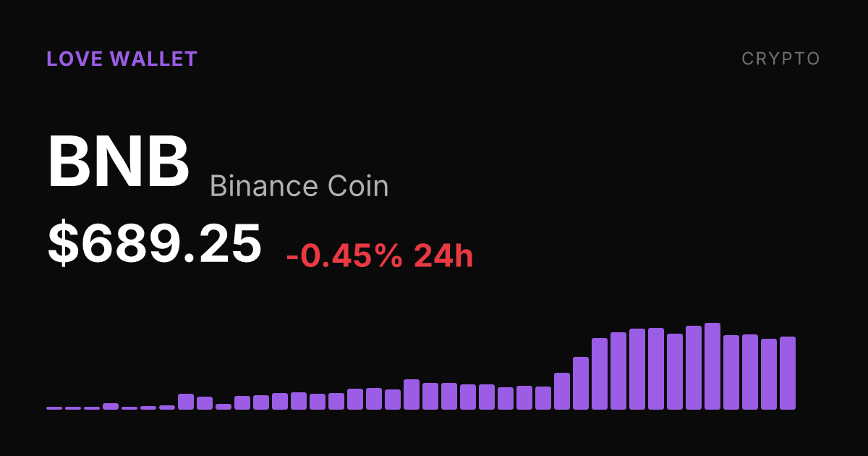Viewport: 868px width, 456px height.
Task: Select the tallest bar in the chart
Action: (x=712, y=366)
